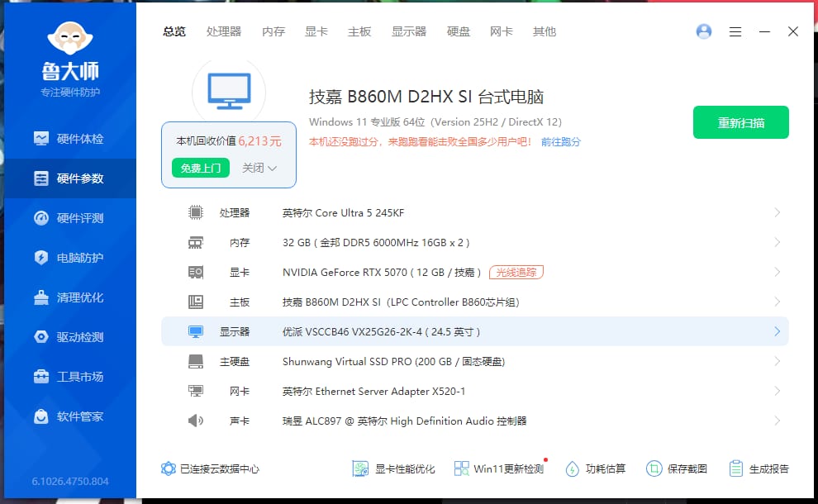Click disk icon in 主硬盘 row
The image size is (818, 504).
[196, 362]
